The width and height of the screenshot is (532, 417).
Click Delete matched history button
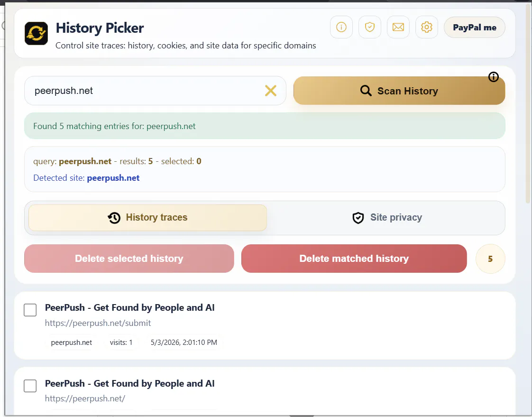coord(354,259)
